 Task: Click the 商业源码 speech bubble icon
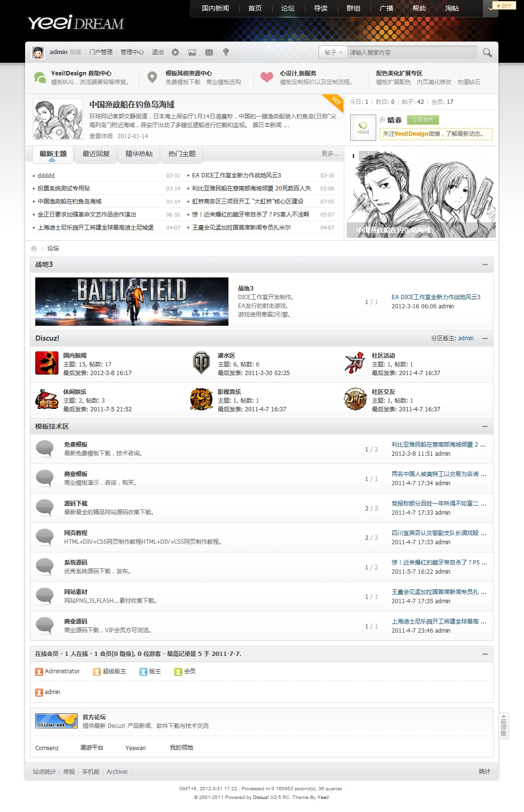point(45,625)
